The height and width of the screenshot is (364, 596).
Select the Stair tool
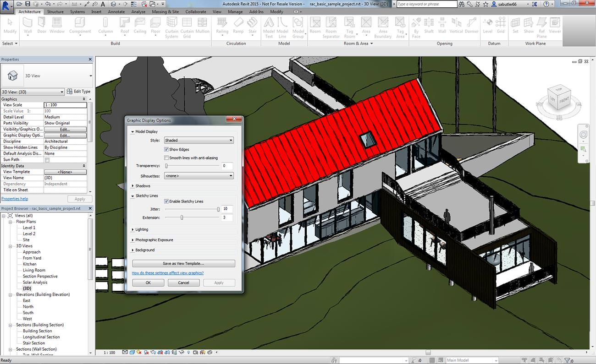point(253,27)
